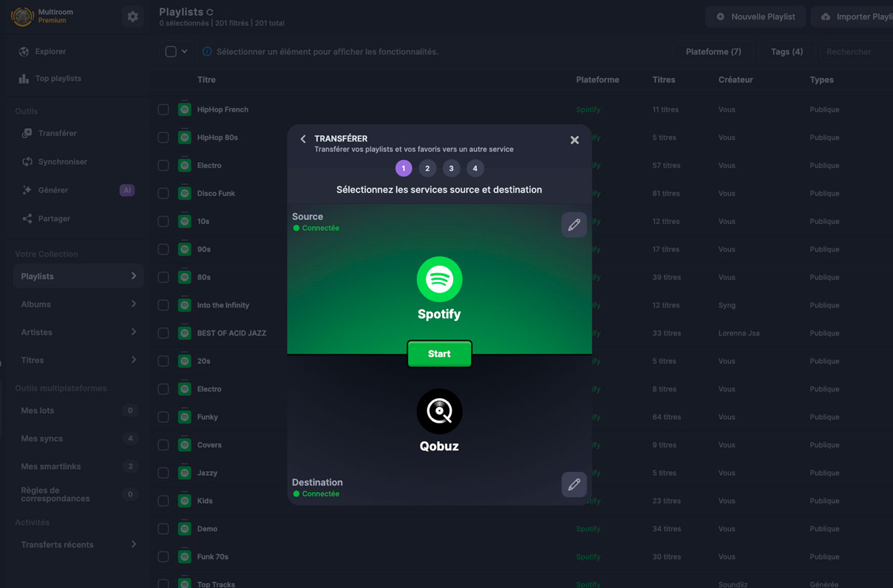Check the Jazzy playlist checkbox
893x588 pixels.
(x=163, y=473)
